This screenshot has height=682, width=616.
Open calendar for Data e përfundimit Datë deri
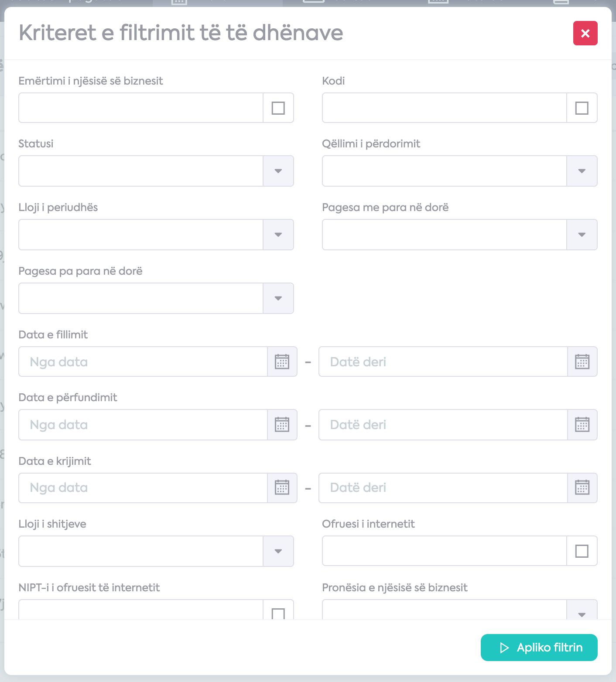tap(582, 425)
